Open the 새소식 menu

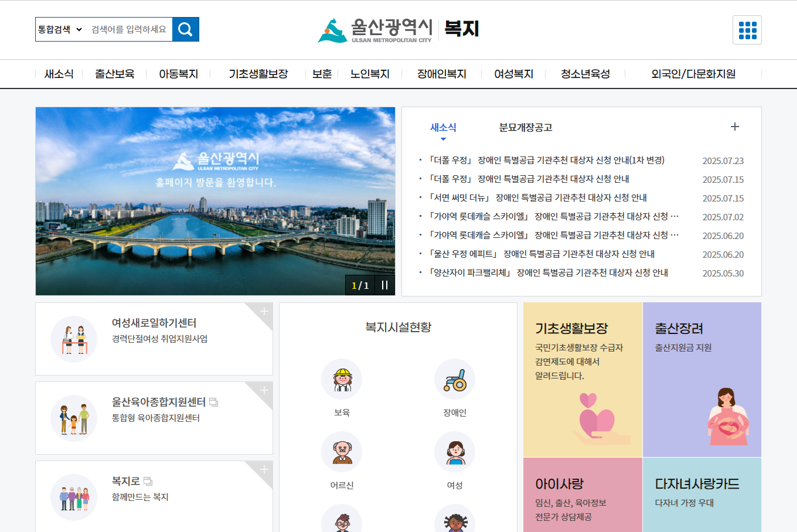[59, 74]
